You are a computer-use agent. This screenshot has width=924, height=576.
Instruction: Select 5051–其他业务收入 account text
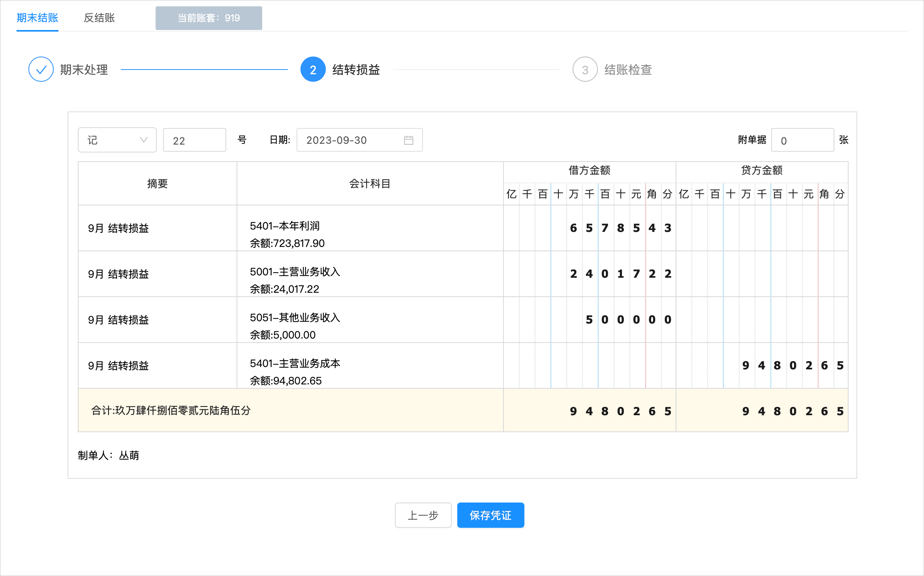click(295, 318)
